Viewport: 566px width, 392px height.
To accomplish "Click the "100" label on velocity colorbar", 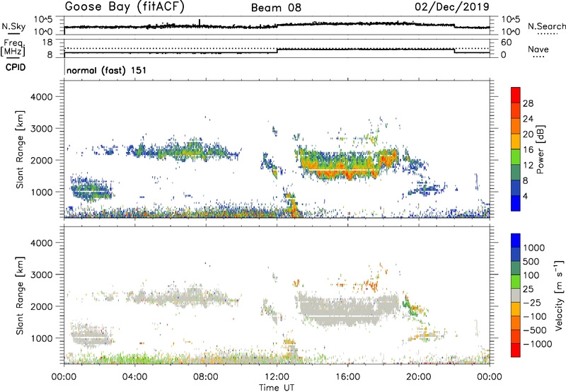I will (531, 275).
